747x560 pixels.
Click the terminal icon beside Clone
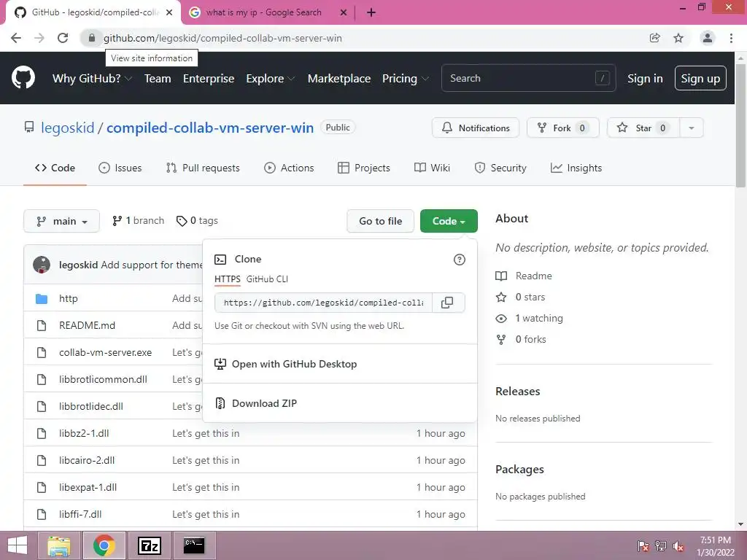pyautogui.click(x=220, y=259)
